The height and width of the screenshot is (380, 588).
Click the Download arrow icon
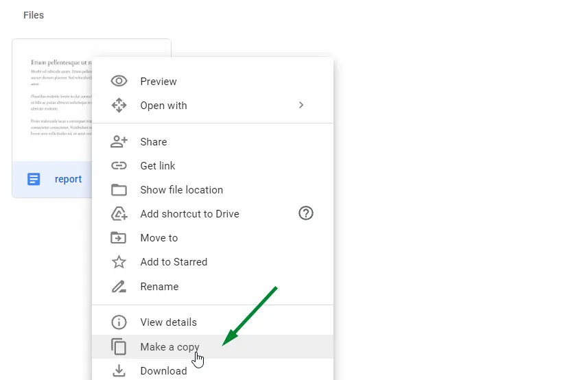[x=119, y=370]
